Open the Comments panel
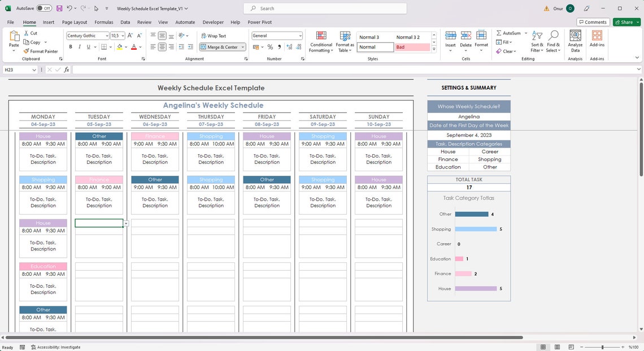This screenshot has height=351, width=644. click(593, 21)
